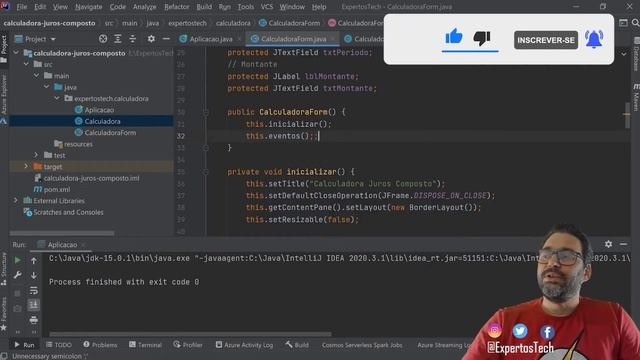
Task: Open the TODO tool window
Action: 59,345
